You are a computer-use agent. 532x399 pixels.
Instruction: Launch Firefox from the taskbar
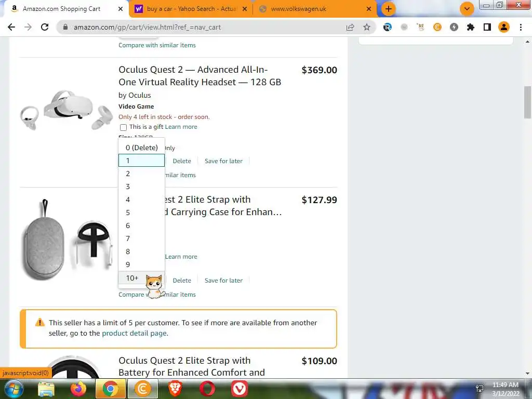pos(78,389)
